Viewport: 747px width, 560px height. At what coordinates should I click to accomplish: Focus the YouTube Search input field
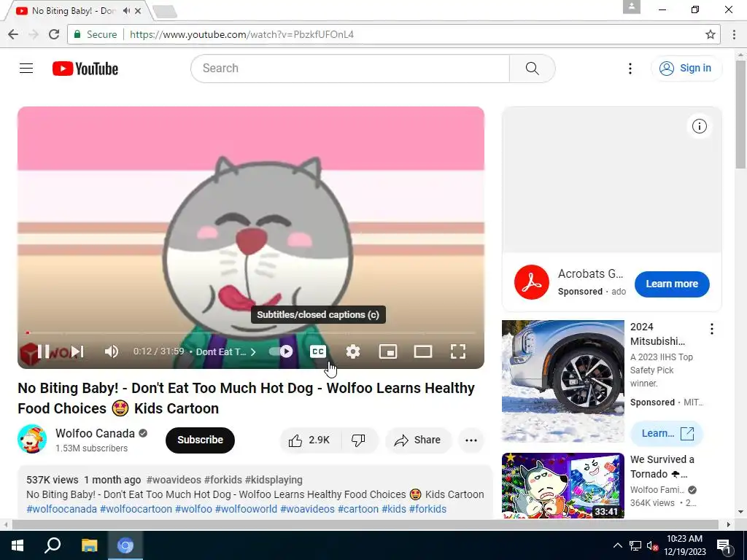tap(350, 69)
